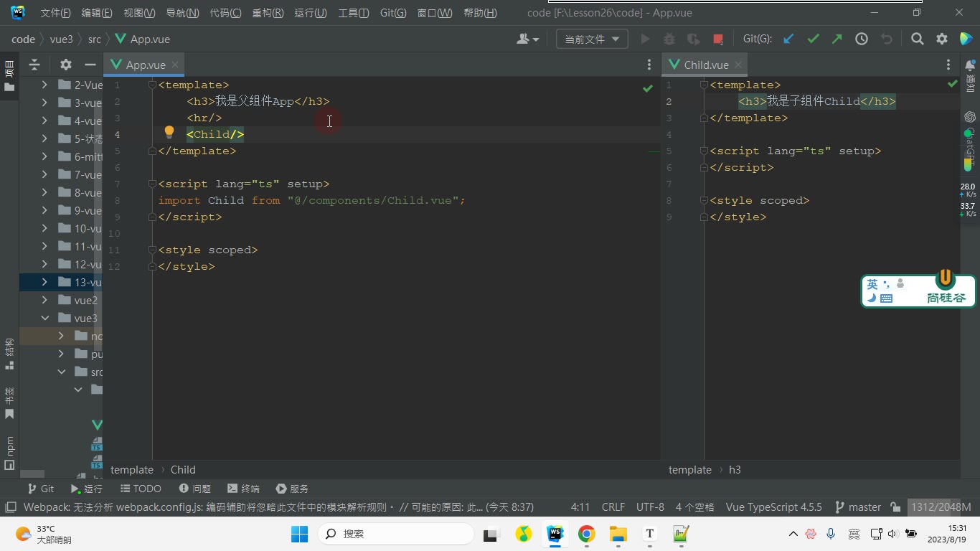Open the search everywhere magnifier icon
Viewport: 980px width, 551px height.
[x=917, y=39]
